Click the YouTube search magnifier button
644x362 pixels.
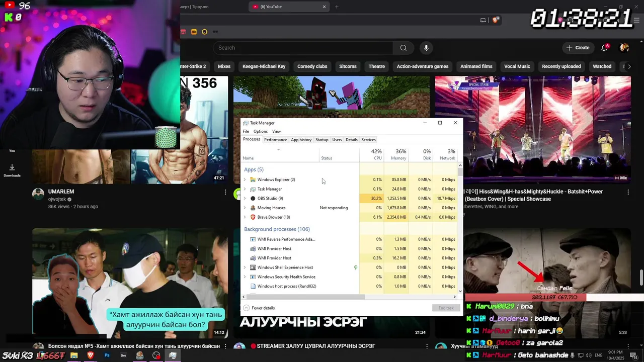point(403,48)
